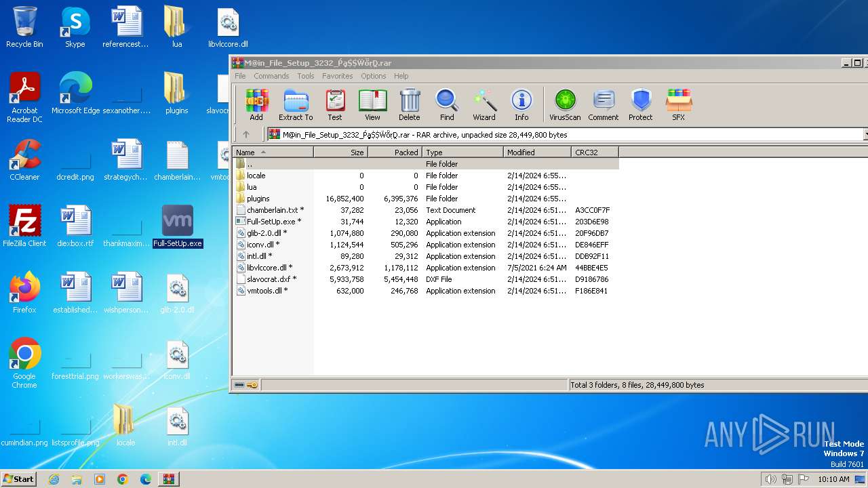Sort by the Modified column header
The image size is (868, 488).
(x=537, y=152)
